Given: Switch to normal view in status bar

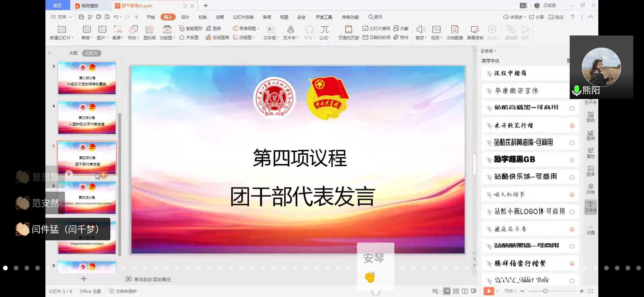Looking at the screenshot, I should [x=447, y=291].
